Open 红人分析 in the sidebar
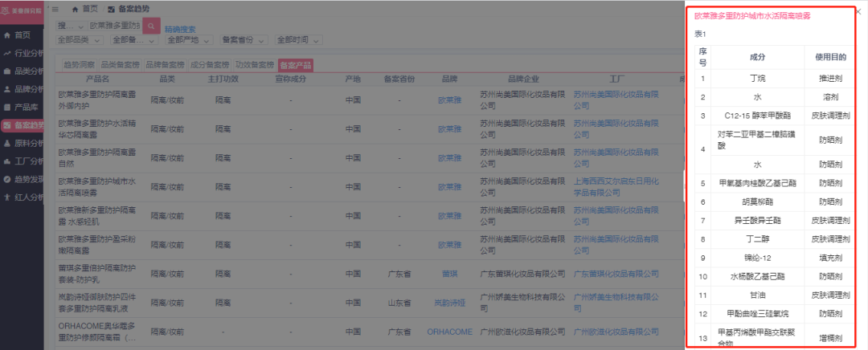 [27, 197]
